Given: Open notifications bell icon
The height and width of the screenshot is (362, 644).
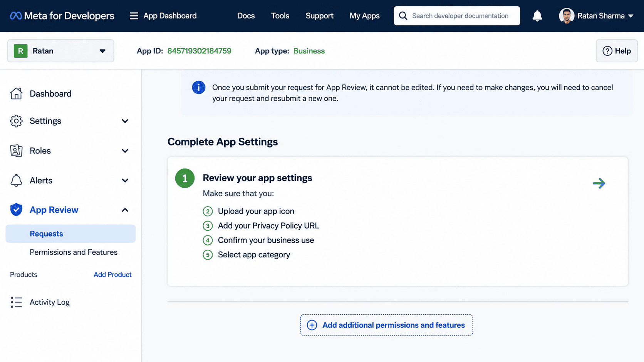Looking at the screenshot, I should (537, 16).
